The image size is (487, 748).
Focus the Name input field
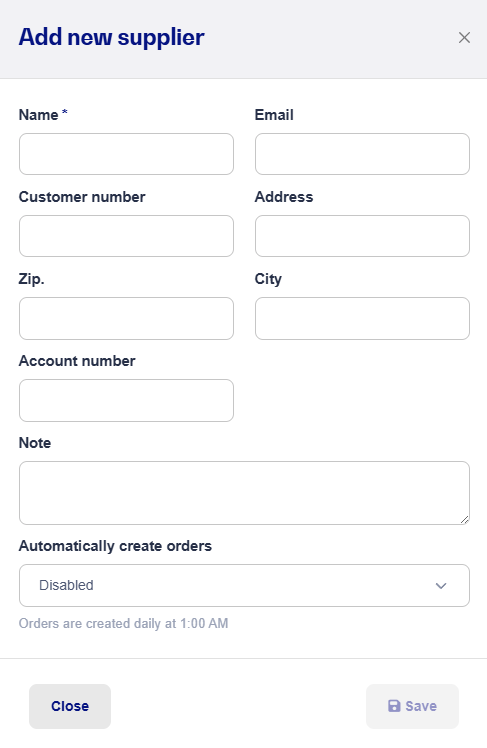(126, 154)
